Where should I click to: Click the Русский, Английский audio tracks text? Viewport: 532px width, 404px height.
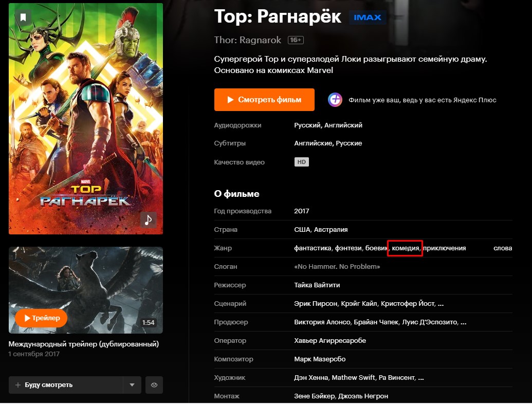click(328, 125)
